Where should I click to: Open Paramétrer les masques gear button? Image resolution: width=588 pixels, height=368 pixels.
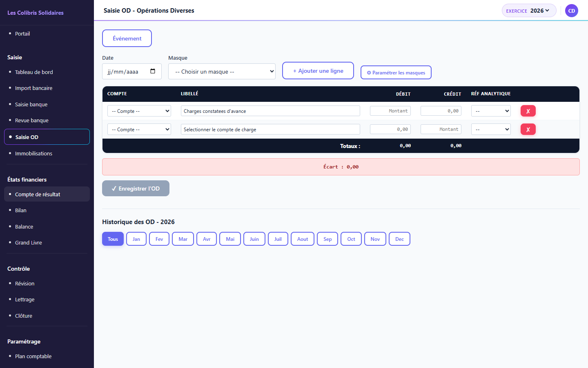point(396,72)
